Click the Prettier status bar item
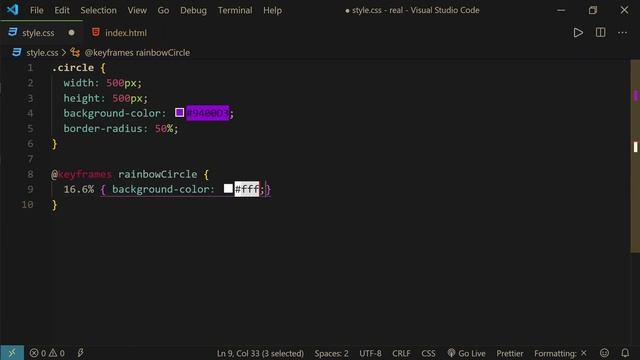 click(510, 353)
